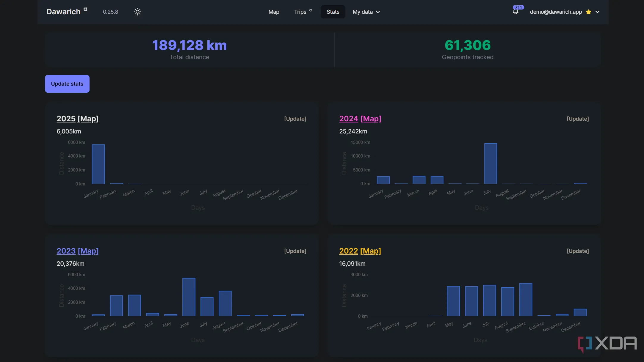Click the September bar in 2022 chart
Image resolution: width=644 pixels, height=362 pixels.
(526, 300)
